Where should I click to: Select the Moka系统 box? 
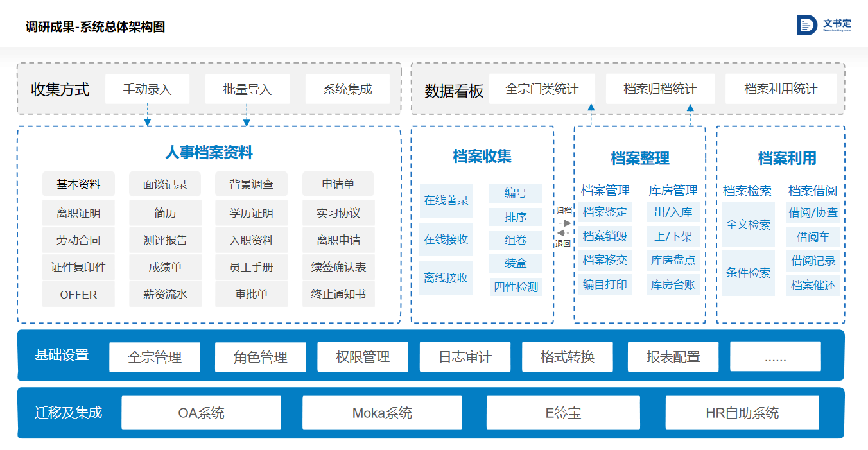point(382,413)
